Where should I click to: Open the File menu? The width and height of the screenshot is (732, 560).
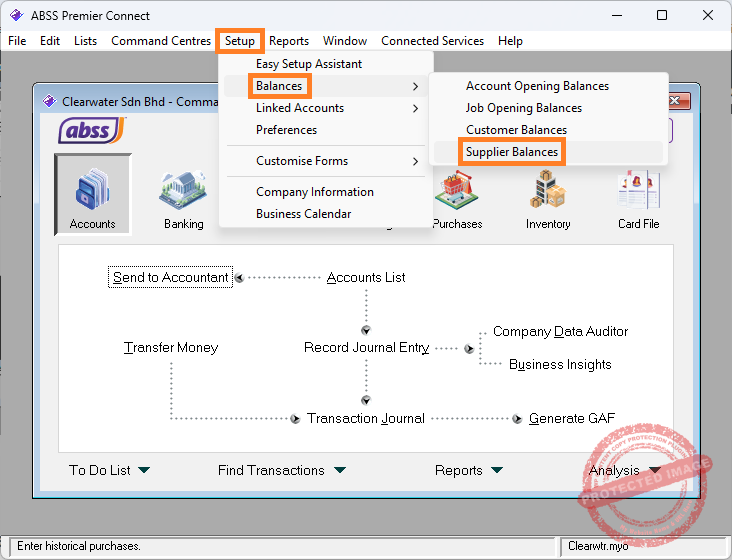(x=17, y=41)
